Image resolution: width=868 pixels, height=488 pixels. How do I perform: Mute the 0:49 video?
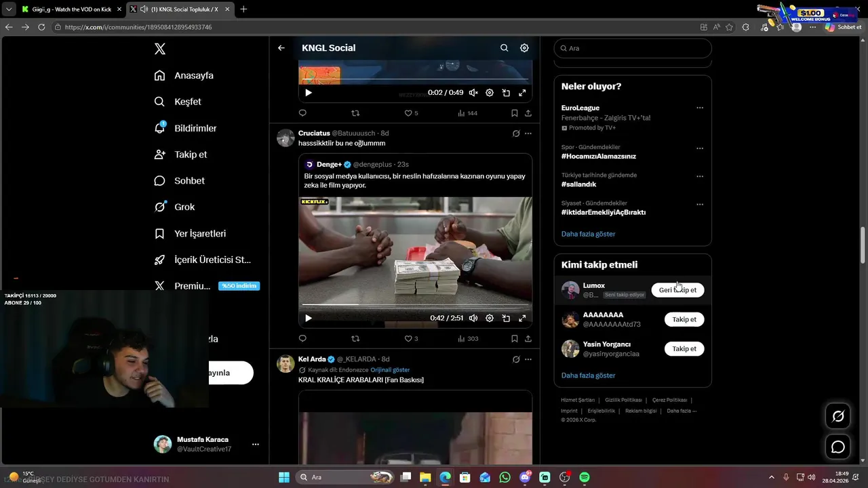(x=473, y=93)
